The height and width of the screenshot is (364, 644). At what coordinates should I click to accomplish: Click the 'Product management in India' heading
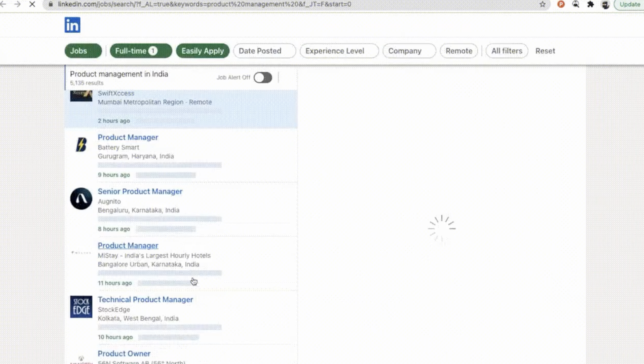coord(119,74)
